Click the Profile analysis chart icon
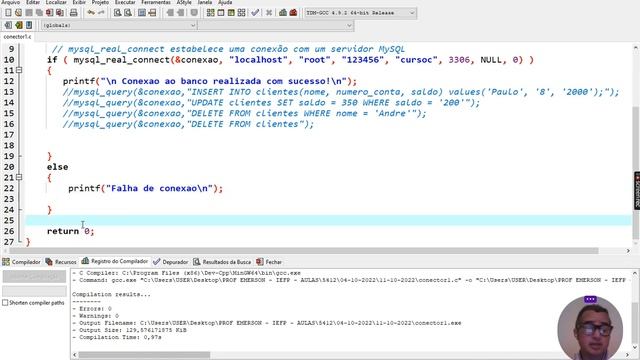 (x=283, y=13)
